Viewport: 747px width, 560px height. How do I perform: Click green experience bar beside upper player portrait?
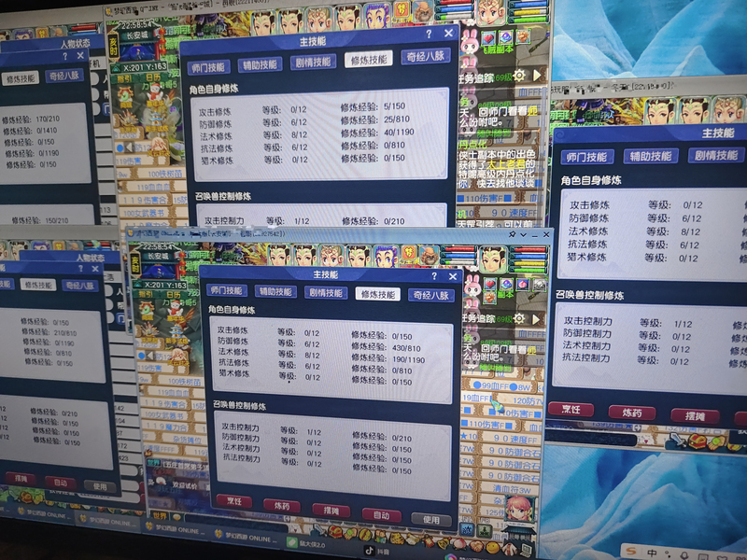pyautogui.click(x=528, y=19)
